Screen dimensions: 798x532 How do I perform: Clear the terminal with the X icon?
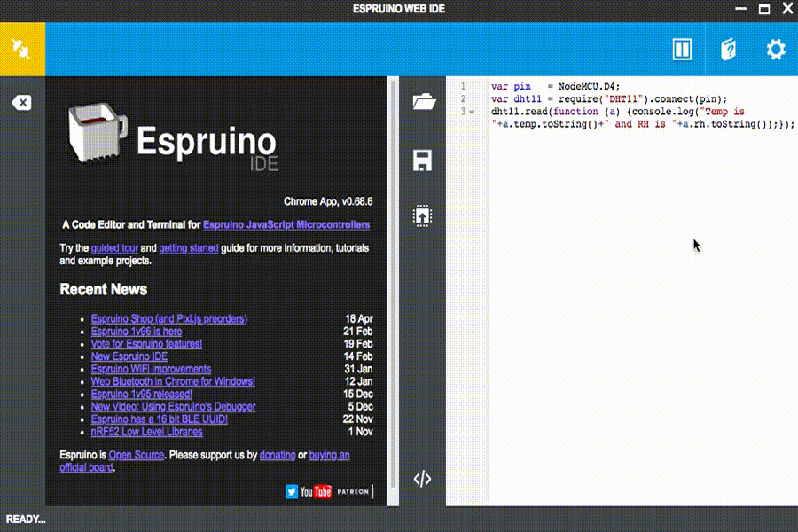click(22, 103)
